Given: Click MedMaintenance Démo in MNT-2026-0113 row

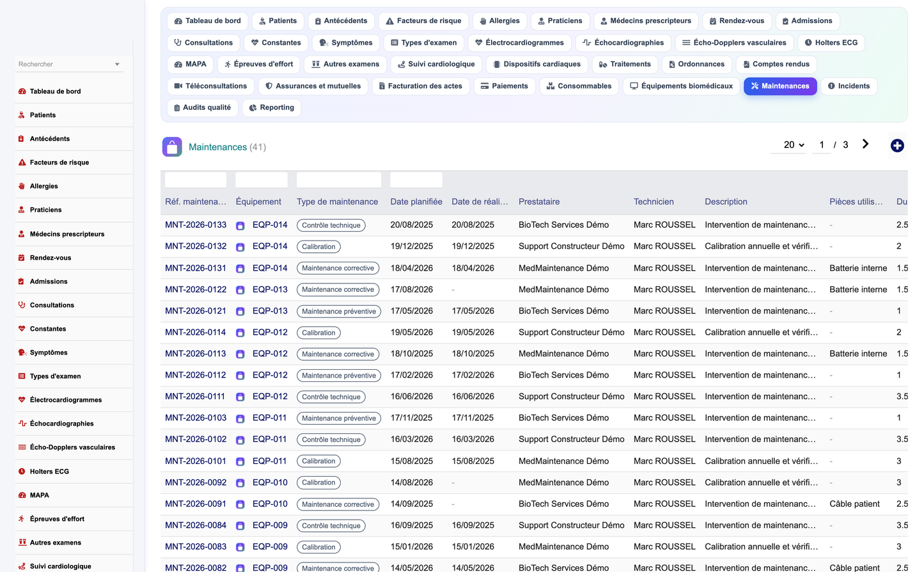Looking at the screenshot, I should pyautogui.click(x=563, y=354).
